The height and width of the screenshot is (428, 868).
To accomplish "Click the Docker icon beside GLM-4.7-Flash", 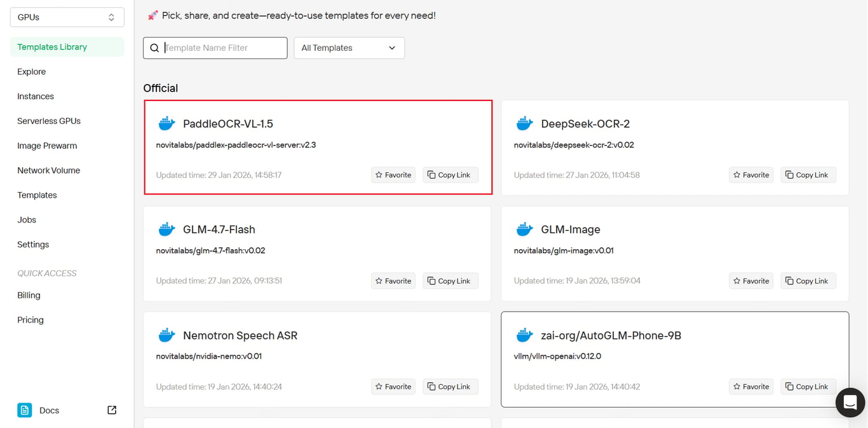I will tap(166, 229).
